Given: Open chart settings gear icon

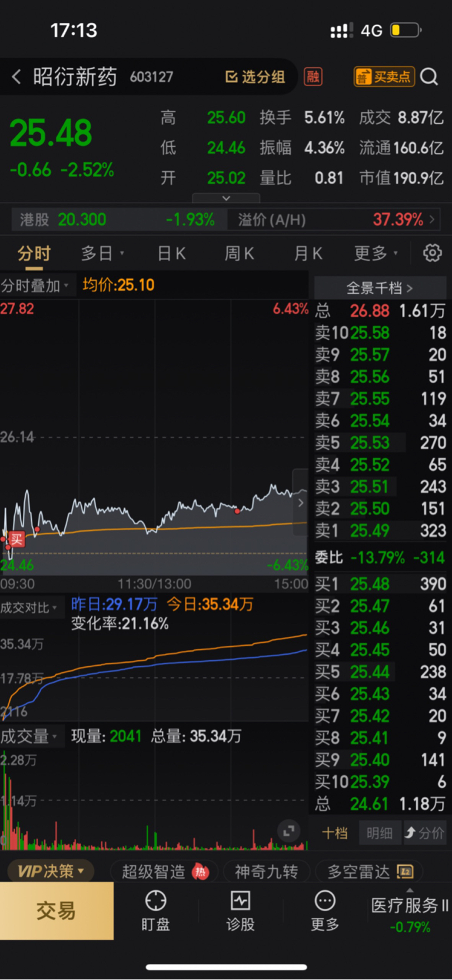Looking at the screenshot, I should click(x=433, y=253).
